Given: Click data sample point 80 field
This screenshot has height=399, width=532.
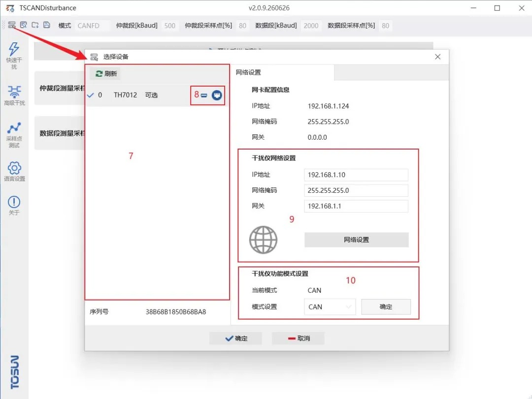Looking at the screenshot, I should coord(385,26).
